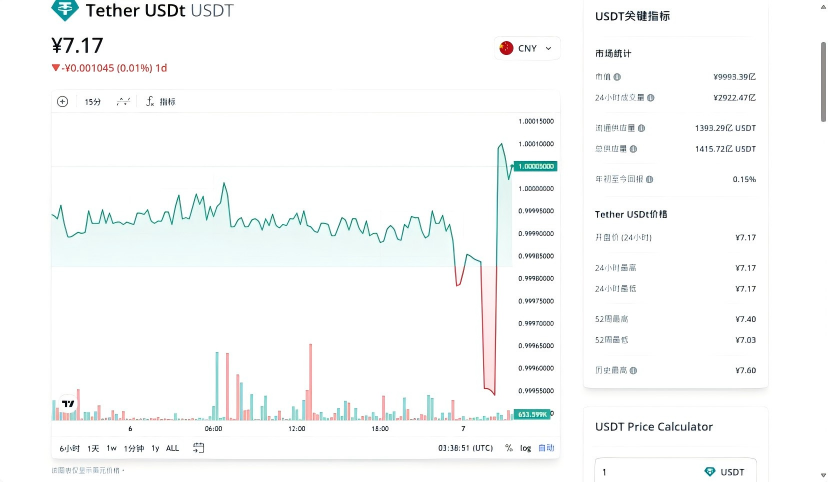Toggle the 自动 auto scale

click(546, 448)
